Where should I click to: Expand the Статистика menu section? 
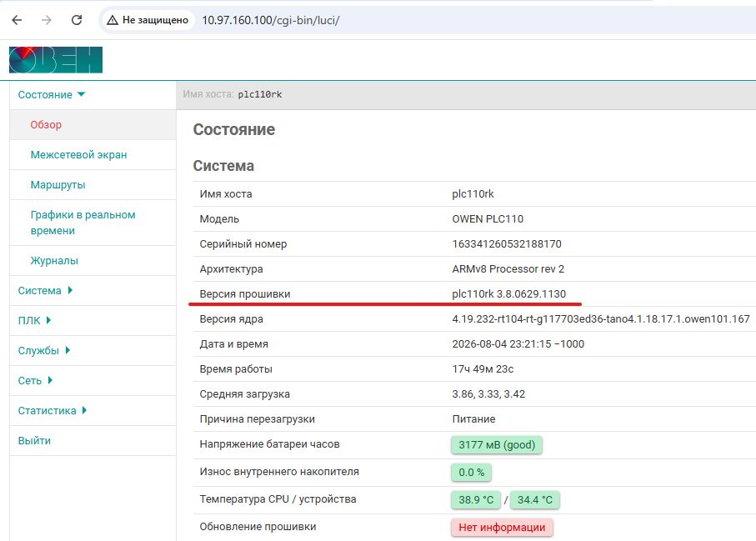[53, 410]
